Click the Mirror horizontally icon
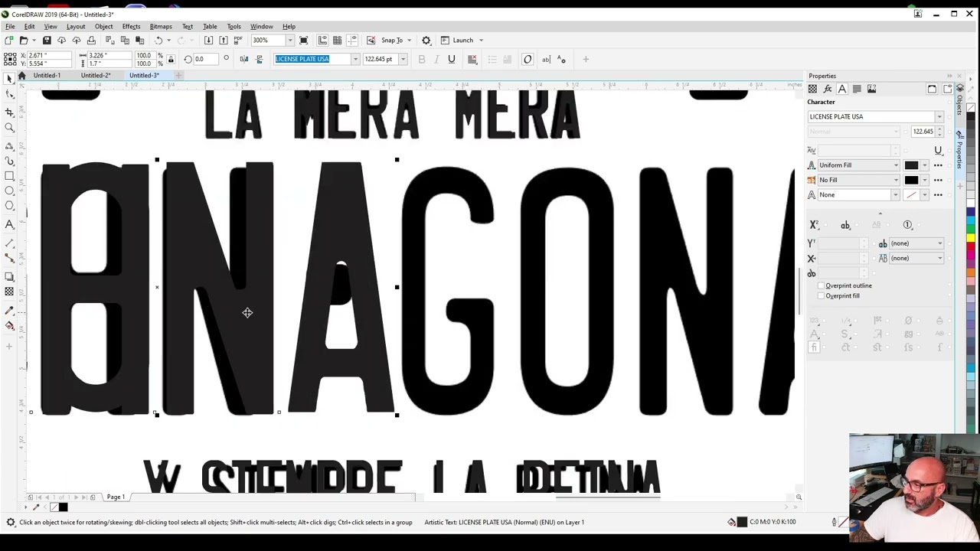The width and height of the screenshot is (980, 551). coord(244,59)
